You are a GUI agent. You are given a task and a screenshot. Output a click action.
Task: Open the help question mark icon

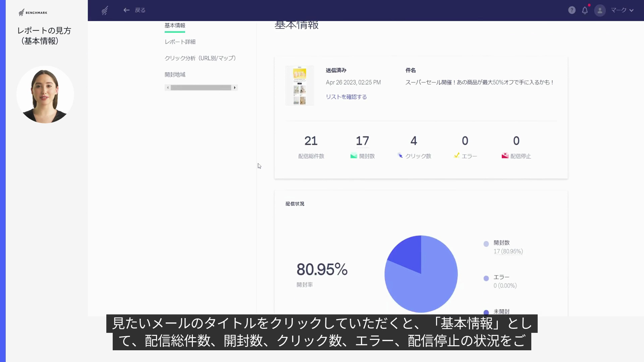571,10
